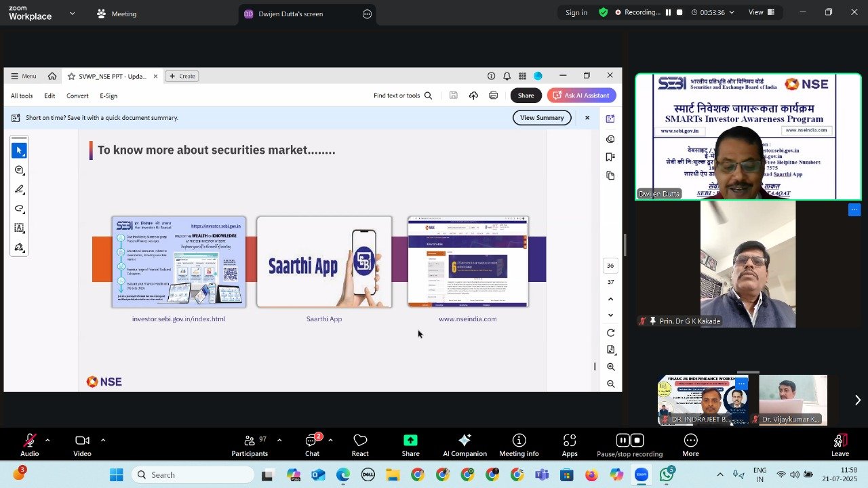Open Acrobat Menu
Viewport: 868px width, 488px height.
click(x=24, y=76)
